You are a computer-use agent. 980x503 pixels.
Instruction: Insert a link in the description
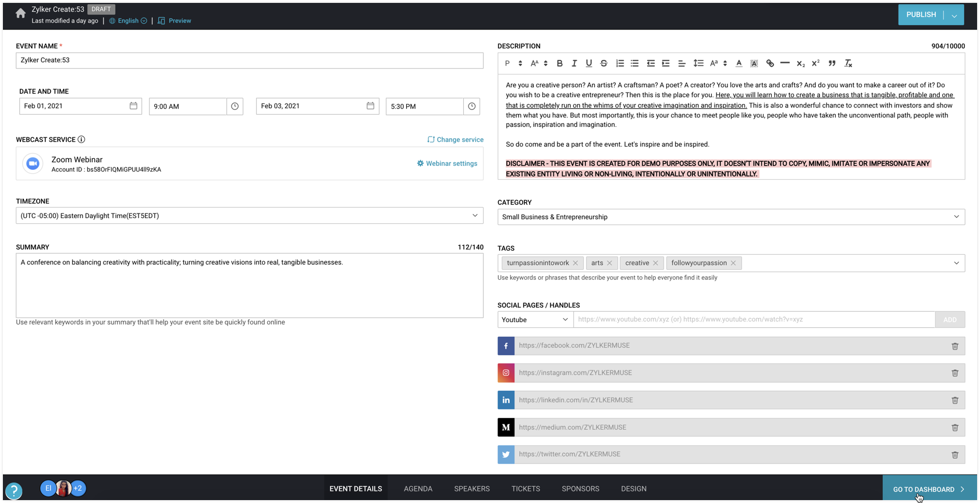(769, 63)
